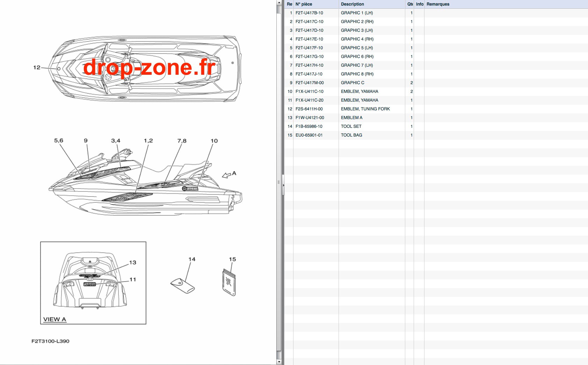This screenshot has height=365, width=588.
Task: Click the arrow A view indicator
Action: click(229, 174)
